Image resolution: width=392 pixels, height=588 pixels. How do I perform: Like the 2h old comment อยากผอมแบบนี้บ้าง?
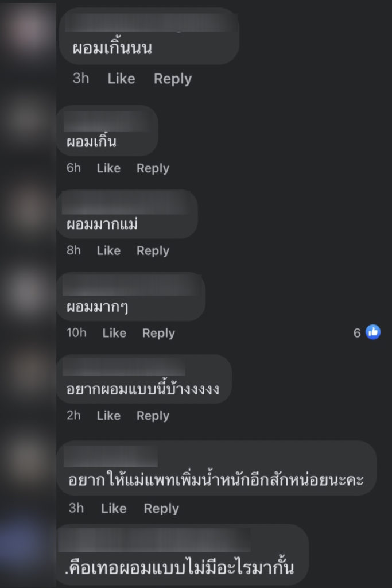click(108, 415)
